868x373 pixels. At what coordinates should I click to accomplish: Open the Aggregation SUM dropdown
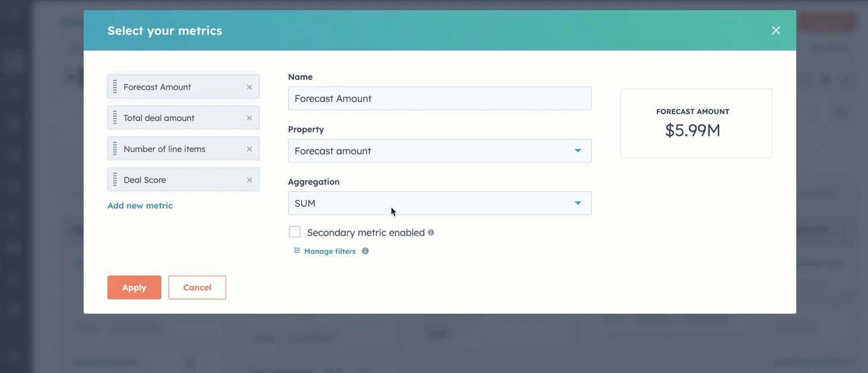[439, 203]
